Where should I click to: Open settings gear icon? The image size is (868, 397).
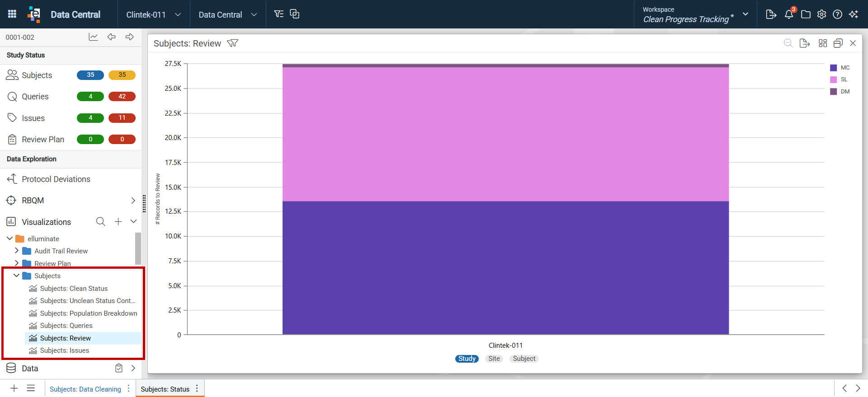(821, 14)
